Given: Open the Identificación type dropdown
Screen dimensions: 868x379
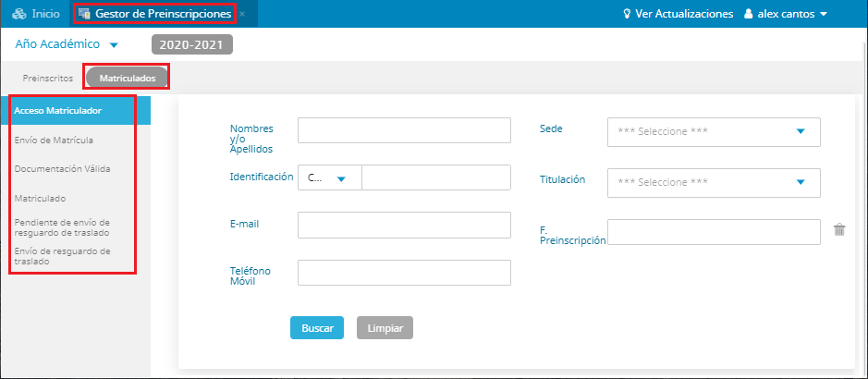Looking at the screenshot, I should [x=329, y=178].
